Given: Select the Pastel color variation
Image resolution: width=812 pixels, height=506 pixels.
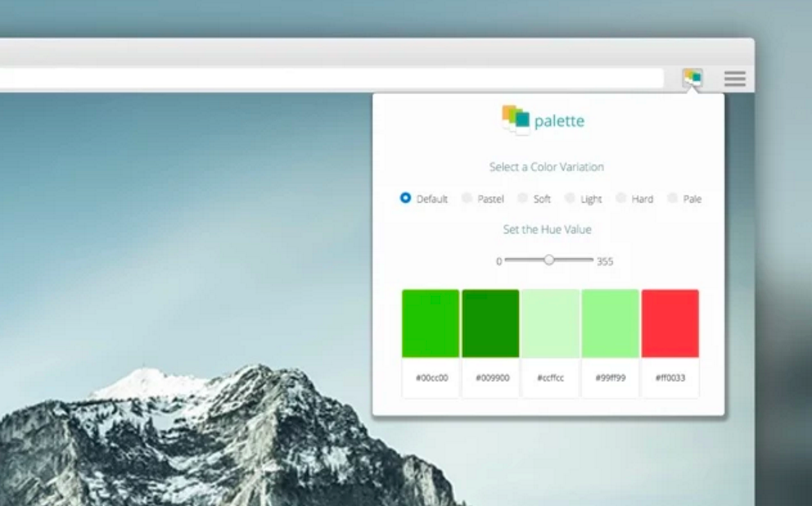Looking at the screenshot, I should click(x=467, y=198).
